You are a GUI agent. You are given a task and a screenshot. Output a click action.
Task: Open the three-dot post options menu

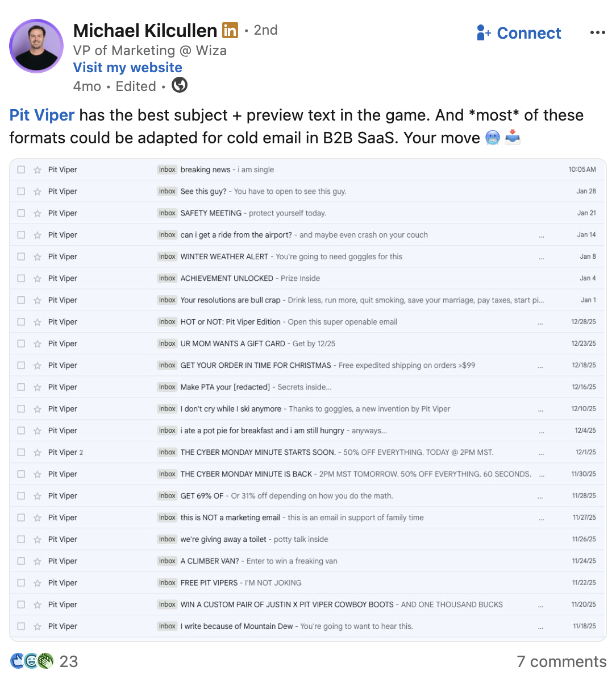(597, 33)
